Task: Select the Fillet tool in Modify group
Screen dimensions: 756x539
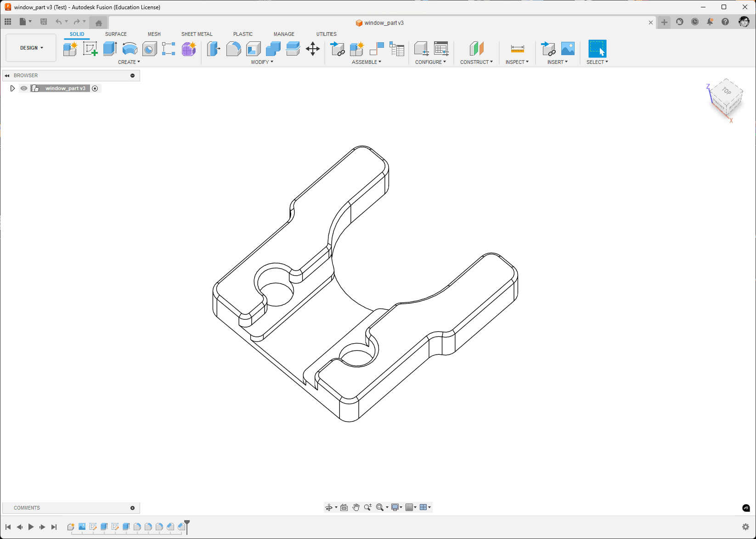Action: click(x=233, y=49)
